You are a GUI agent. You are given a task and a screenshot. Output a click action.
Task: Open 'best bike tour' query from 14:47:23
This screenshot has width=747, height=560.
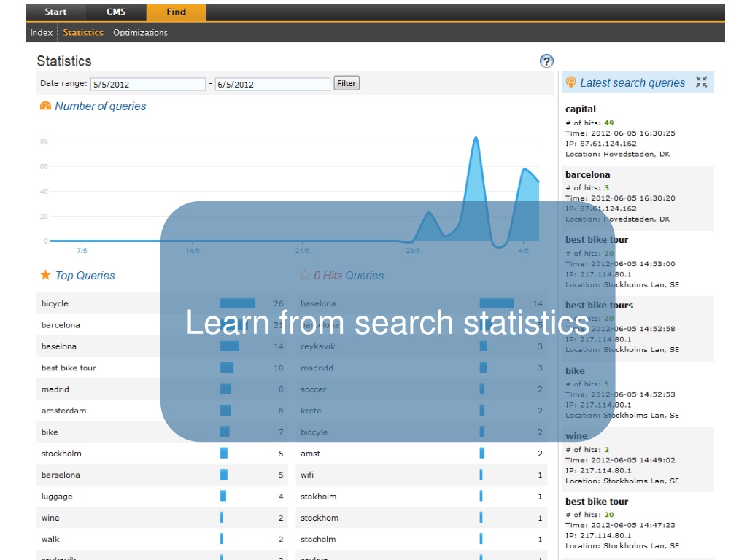tap(597, 502)
